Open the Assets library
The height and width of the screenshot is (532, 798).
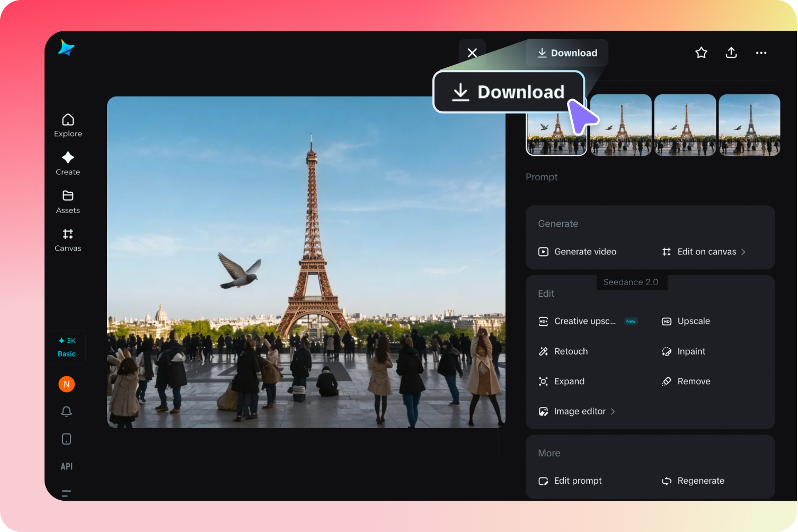coord(68,202)
